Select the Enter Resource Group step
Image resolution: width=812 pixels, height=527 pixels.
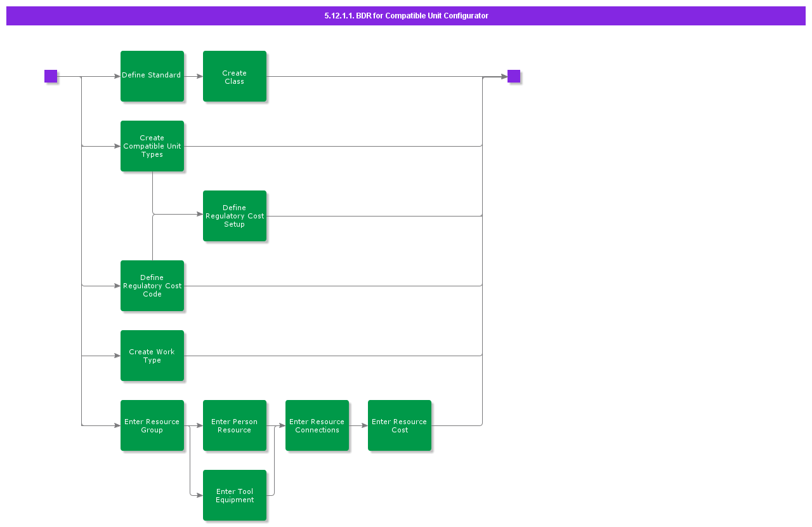click(152, 425)
